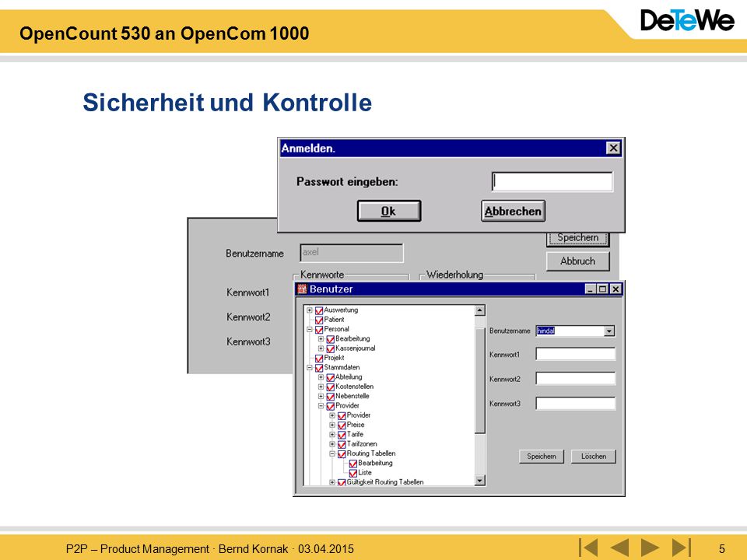Toggle the Patient checkbox
Screen dimensions: 747x560
pyautogui.click(x=319, y=320)
